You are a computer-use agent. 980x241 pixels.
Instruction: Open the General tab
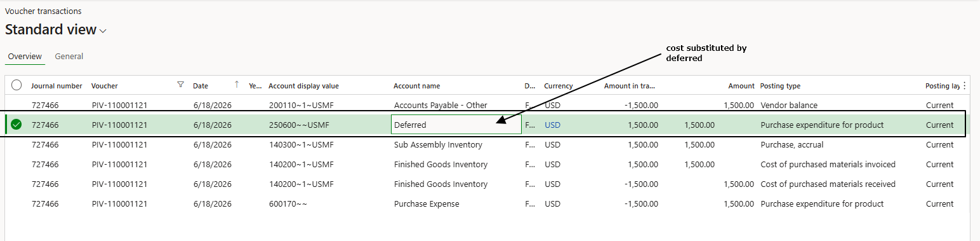pos(69,57)
